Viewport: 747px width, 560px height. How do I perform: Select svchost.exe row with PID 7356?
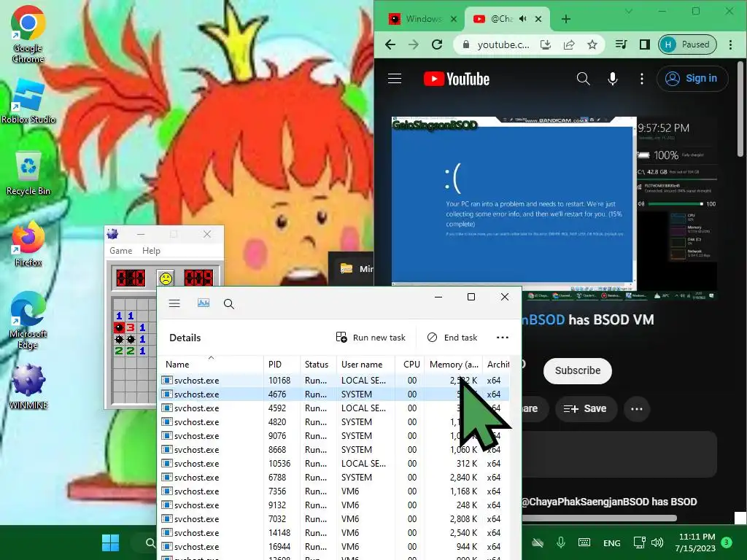click(x=335, y=491)
